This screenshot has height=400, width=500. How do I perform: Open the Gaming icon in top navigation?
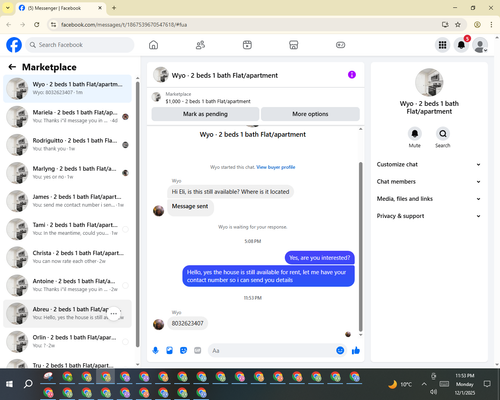click(340, 45)
